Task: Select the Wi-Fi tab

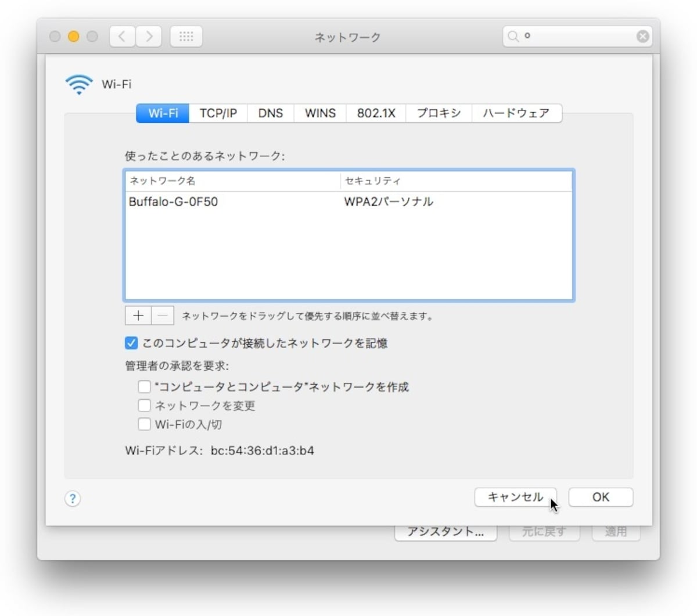Action: click(163, 113)
